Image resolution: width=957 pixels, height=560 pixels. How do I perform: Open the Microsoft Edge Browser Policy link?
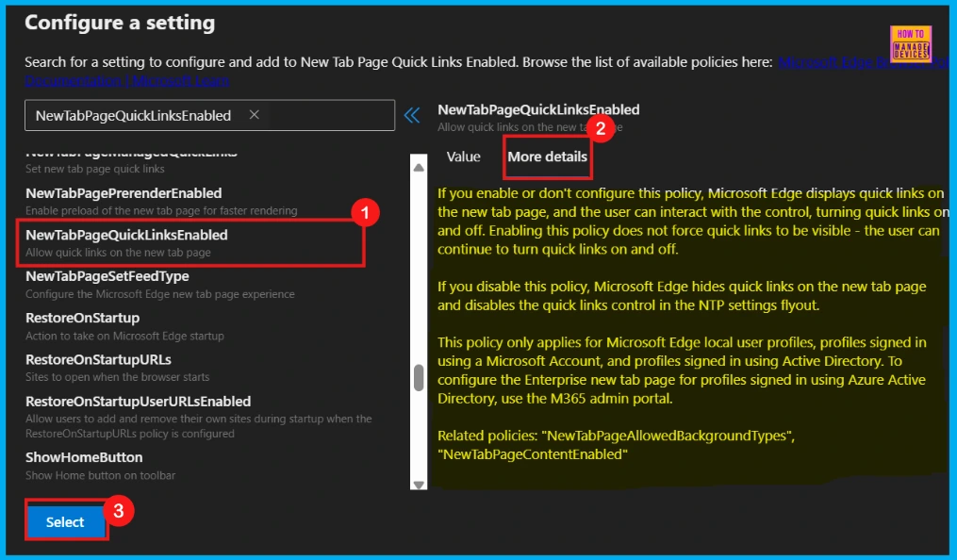tap(863, 62)
